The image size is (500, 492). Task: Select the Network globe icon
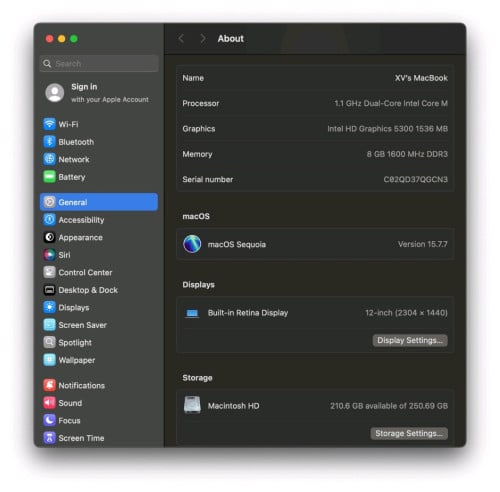49,159
